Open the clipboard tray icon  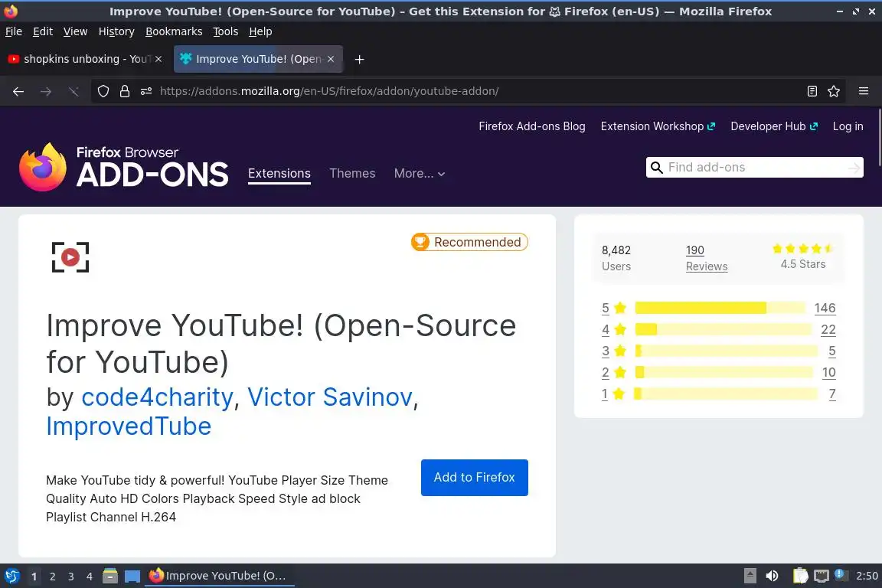800,576
